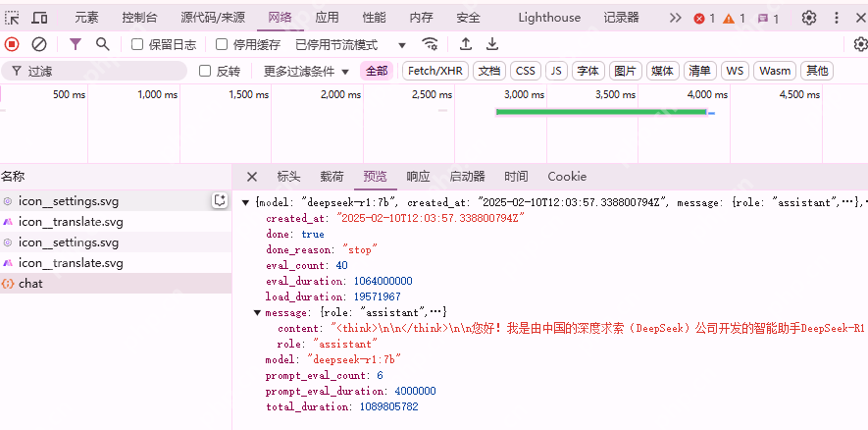Click the total_duration value 1089805782

[x=389, y=406]
